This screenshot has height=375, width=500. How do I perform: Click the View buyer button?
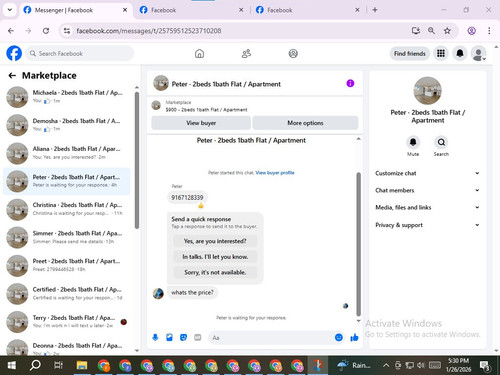[201, 123]
